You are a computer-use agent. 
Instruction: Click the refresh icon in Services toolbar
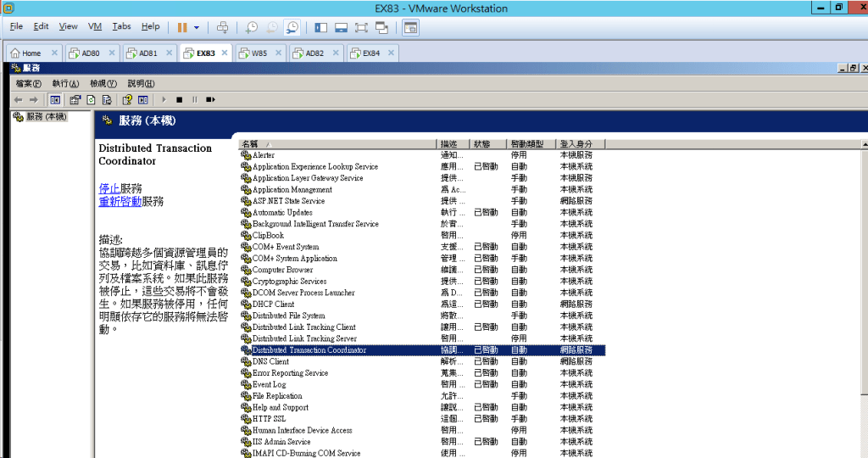click(91, 99)
